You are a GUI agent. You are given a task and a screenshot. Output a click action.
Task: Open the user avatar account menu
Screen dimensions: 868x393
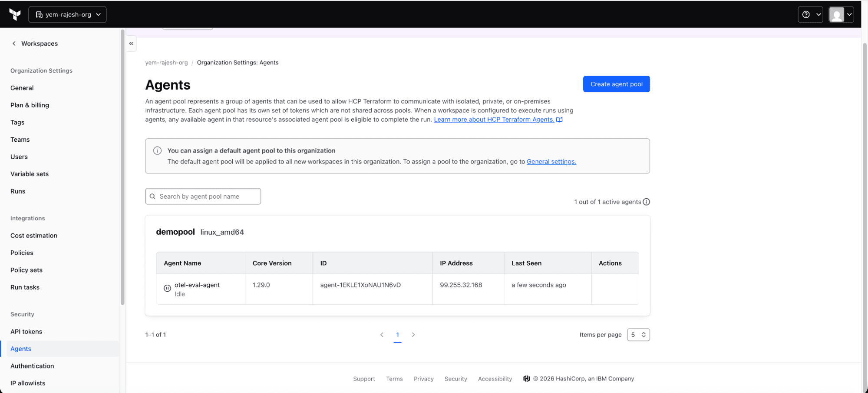point(841,14)
